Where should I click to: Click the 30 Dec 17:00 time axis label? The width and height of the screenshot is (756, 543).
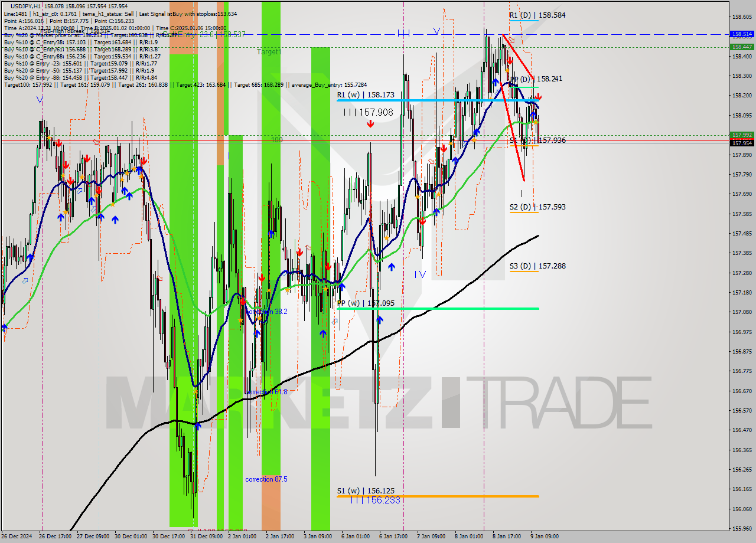click(168, 537)
